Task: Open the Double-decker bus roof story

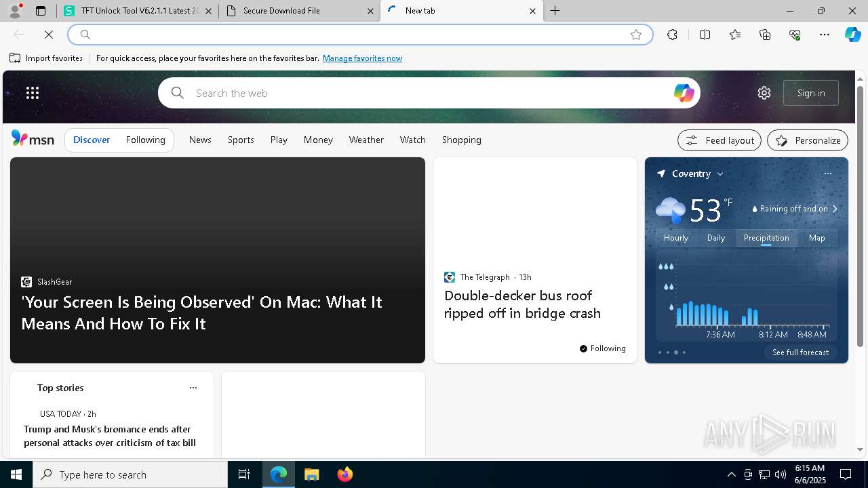Action: (522, 304)
